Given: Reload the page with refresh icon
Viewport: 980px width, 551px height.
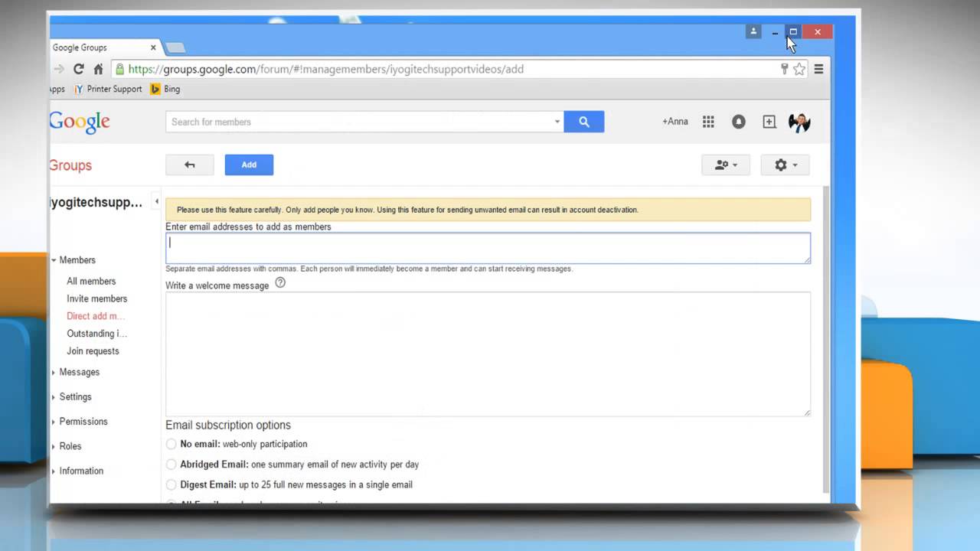Looking at the screenshot, I should (78, 69).
